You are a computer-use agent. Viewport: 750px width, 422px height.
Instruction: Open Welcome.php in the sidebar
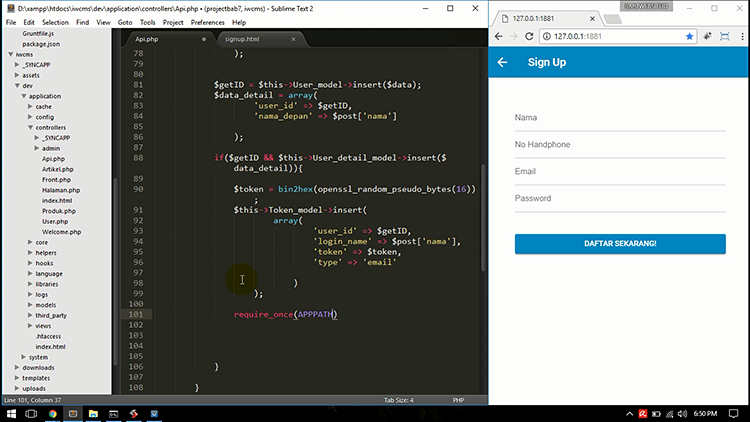click(61, 232)
